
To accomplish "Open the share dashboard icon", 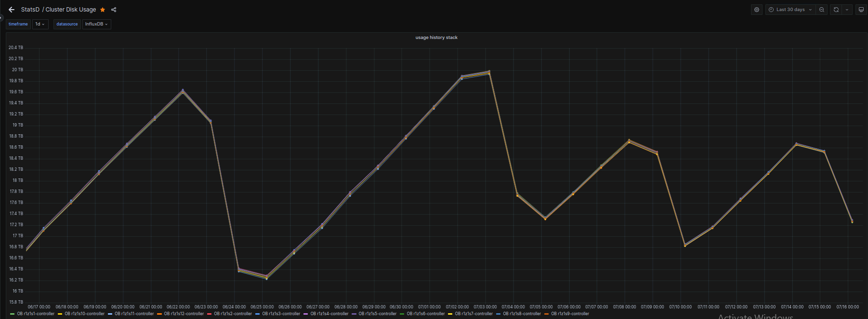I will pos(114,10).
